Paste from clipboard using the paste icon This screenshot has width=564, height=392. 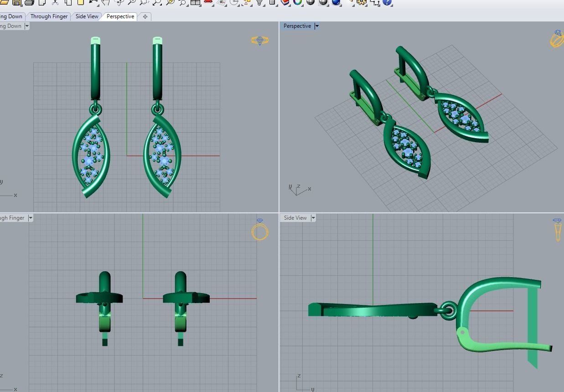80,2
